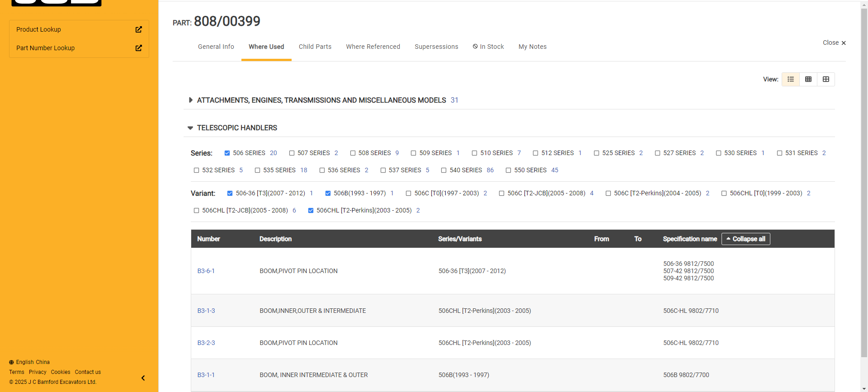This screenshot has height=392, width=868.
Task: Collapse the Telescopic Handlers section
Action: [190, 128]
